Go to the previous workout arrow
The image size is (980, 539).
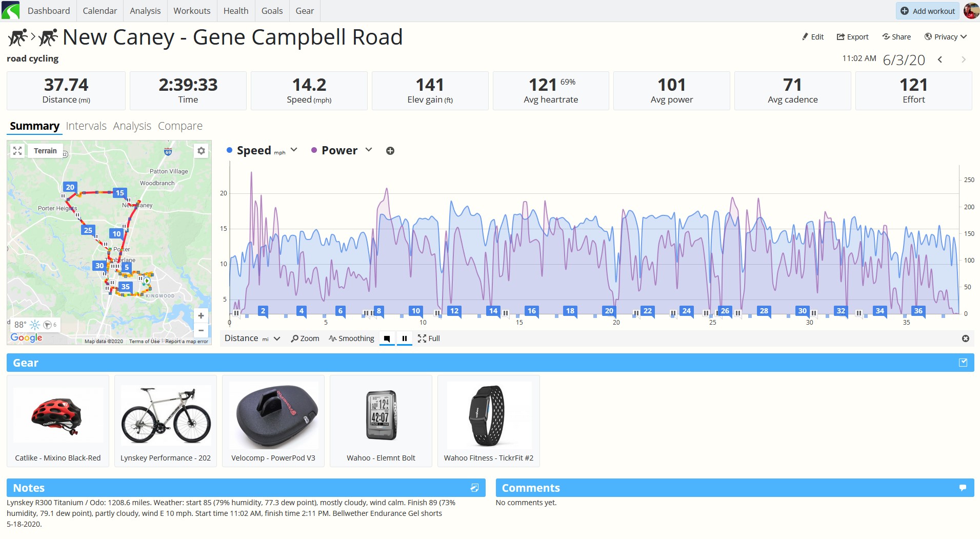940,59
